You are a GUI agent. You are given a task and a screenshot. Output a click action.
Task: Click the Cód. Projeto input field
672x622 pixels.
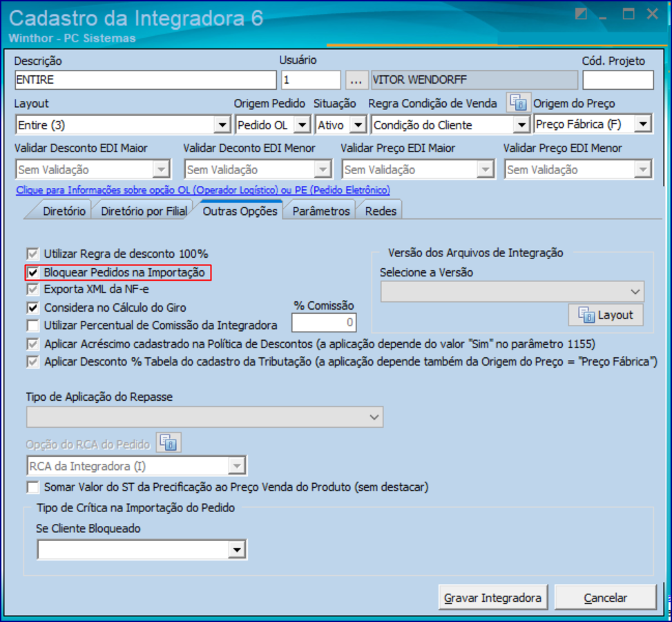tap(618, 80)
